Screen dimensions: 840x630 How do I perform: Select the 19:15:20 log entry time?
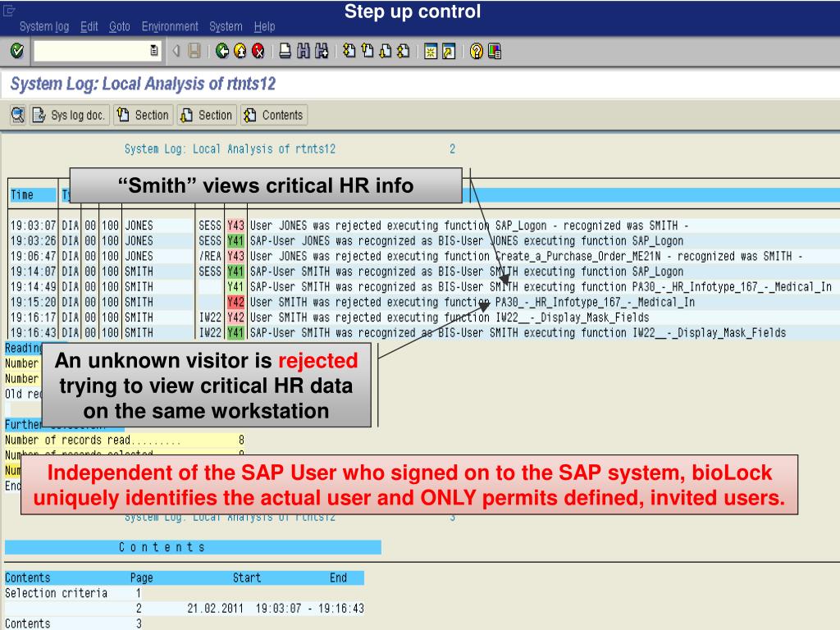point(33,302)
